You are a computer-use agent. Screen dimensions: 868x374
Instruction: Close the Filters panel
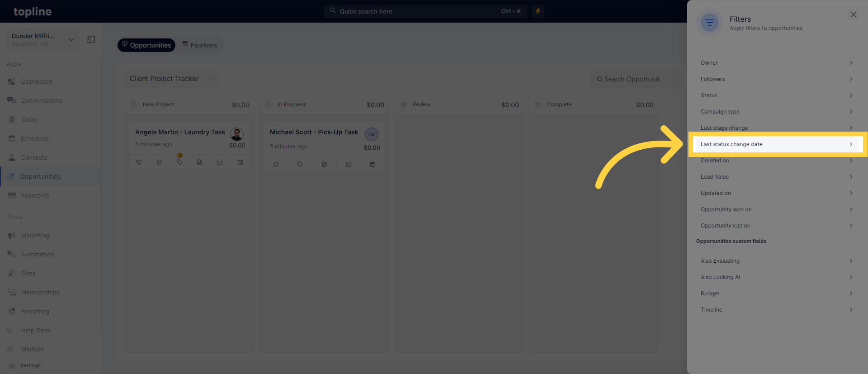853,14
